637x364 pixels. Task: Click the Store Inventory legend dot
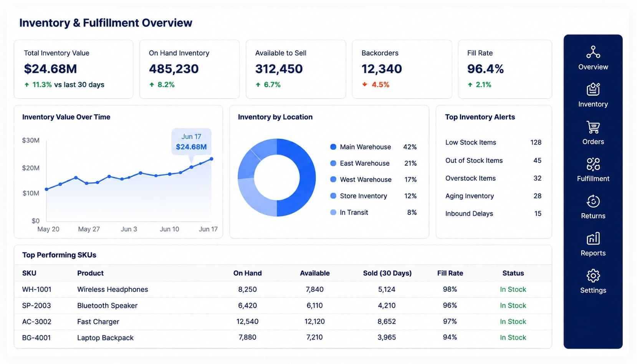pos(333,196)
